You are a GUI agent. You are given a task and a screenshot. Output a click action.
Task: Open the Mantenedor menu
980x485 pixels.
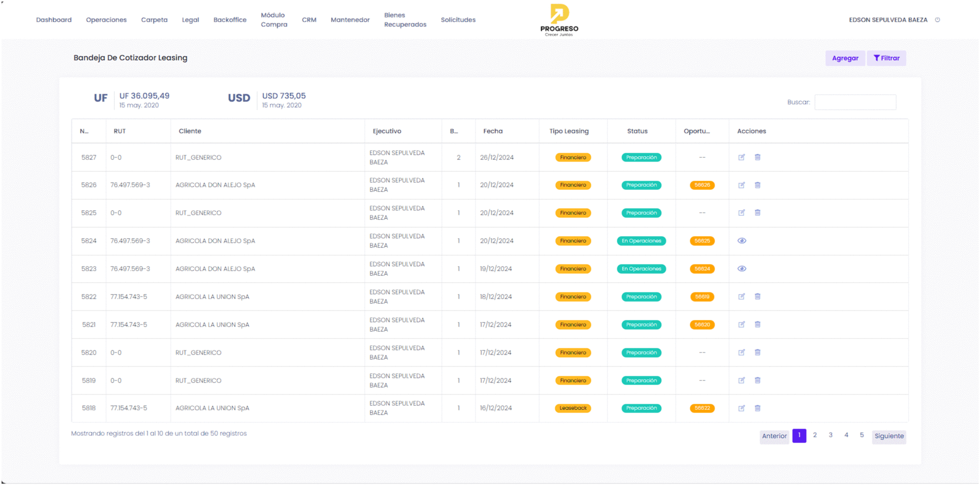pyautogui.click(x=350, y=20)
